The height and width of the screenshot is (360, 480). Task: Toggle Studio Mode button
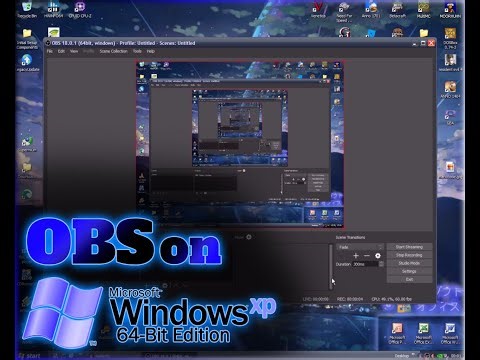pos(409,263)
